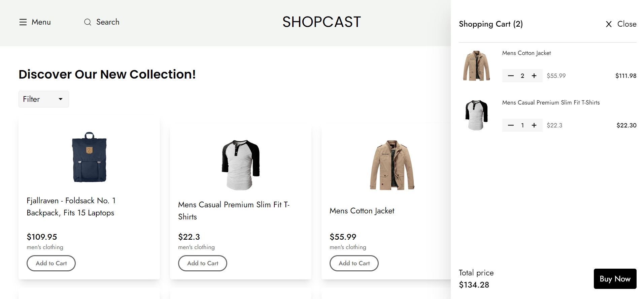
Task: Increase T-Shirts quantity with plus icon
Action: click(534, 125)
